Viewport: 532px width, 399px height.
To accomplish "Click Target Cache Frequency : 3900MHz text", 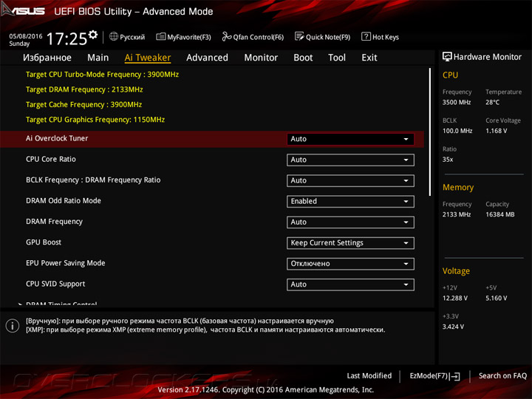I will coord(83,104).
